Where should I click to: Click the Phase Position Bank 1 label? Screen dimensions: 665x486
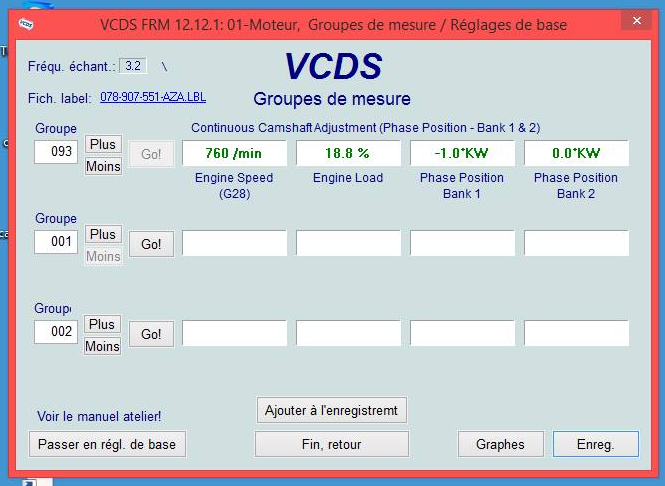click(462, 185)
